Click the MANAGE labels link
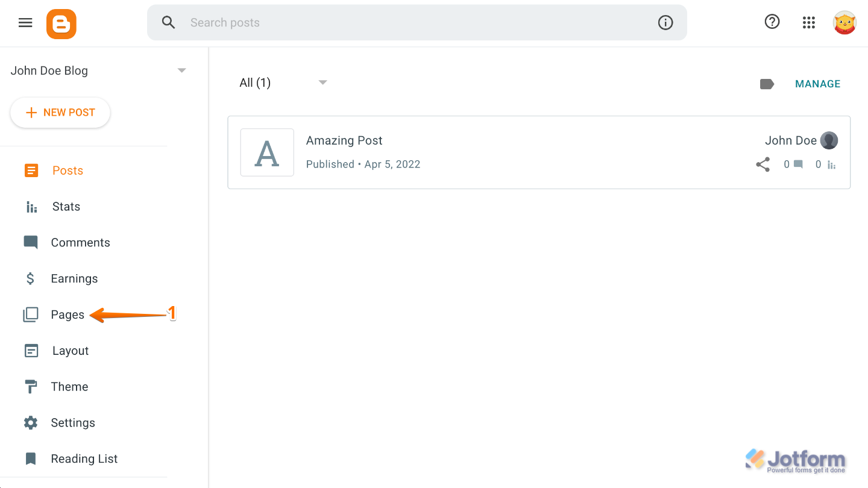868x488 pixels. pyautogui.click(x=818, y=84)
